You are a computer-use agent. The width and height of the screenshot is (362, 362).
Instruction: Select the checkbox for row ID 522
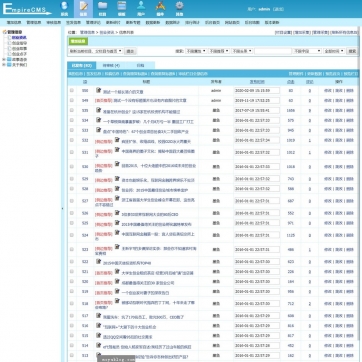(x=72, y=262)
